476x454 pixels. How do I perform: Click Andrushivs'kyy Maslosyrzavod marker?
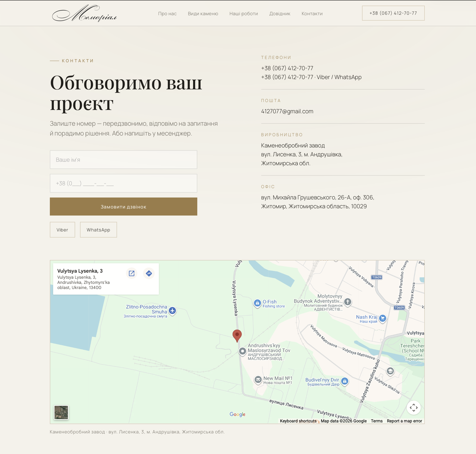pos(242,351)
